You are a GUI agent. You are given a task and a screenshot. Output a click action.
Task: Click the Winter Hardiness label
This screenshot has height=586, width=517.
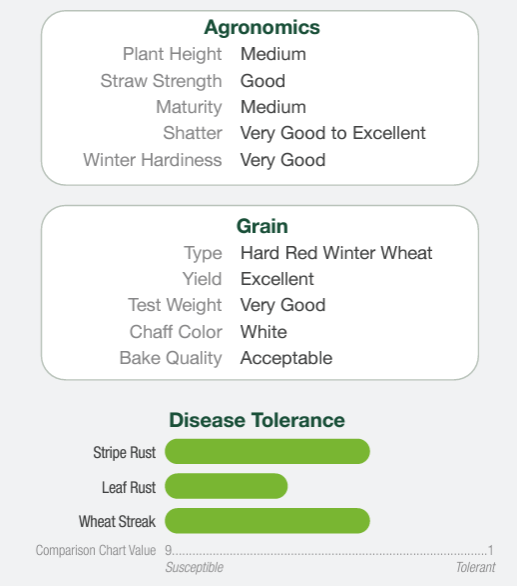click(153, 160)
